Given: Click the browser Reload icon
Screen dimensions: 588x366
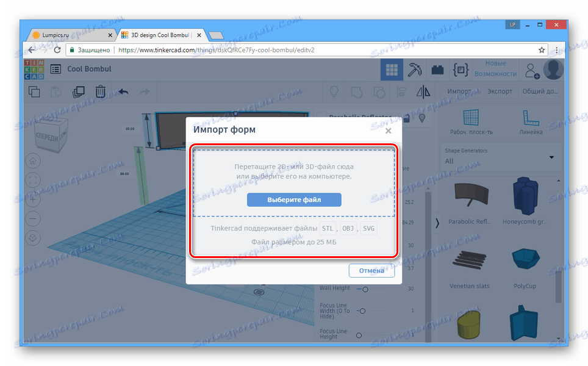Looking at the screenshot, I should coord(57,50).
